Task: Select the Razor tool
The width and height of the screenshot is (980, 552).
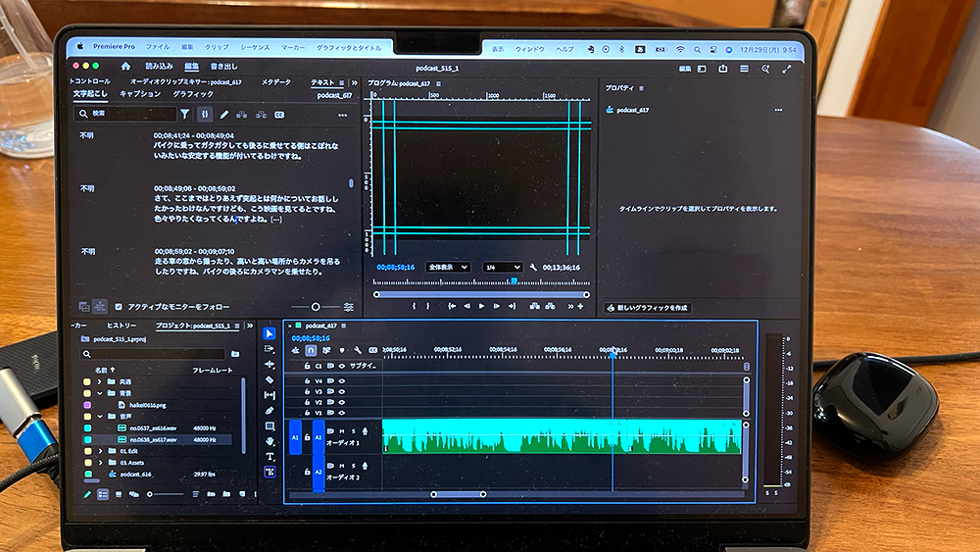Action: pos(269,379)
